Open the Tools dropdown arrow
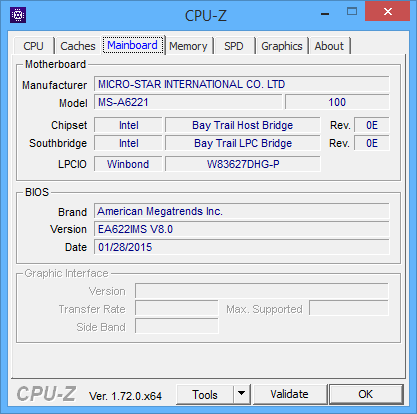This screenshot has height=414, width=417. click(242, 394)
